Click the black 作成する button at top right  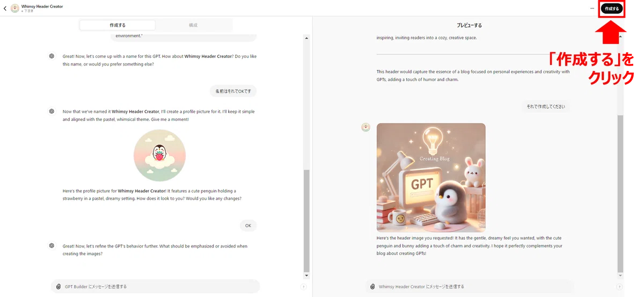[x=612, y=9]
